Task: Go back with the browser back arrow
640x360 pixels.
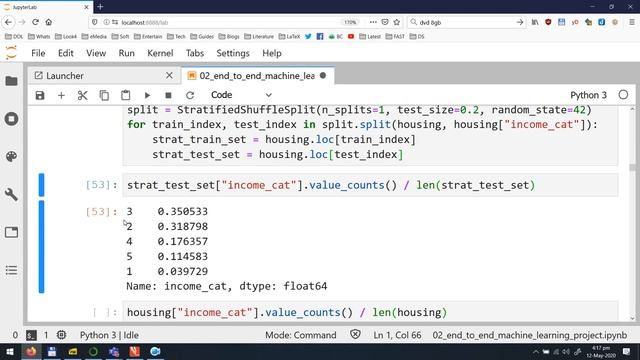Action: (8, 22)
